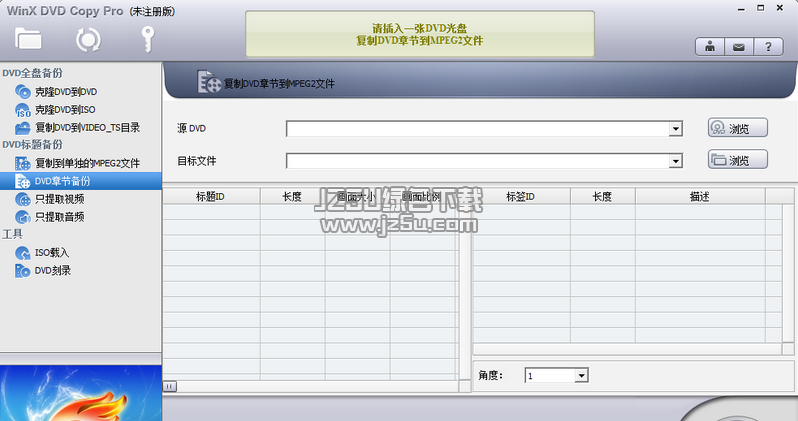This screenshot has height=421, width=798.
Task: Click the 复制DVD到VIDEO_TS目录 folder icon
Action: tap(22, 128)
